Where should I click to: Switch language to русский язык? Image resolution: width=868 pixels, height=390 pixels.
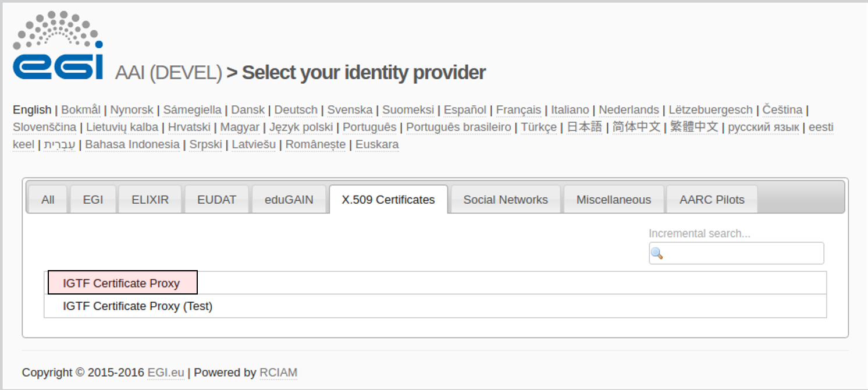pyautogui.click(x=763, y=127)
